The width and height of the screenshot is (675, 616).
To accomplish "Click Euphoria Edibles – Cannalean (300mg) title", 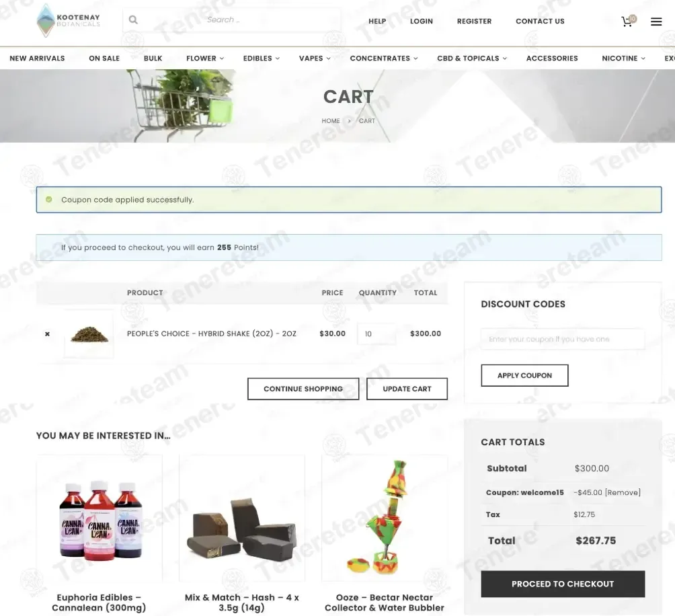I will point(99,603).
